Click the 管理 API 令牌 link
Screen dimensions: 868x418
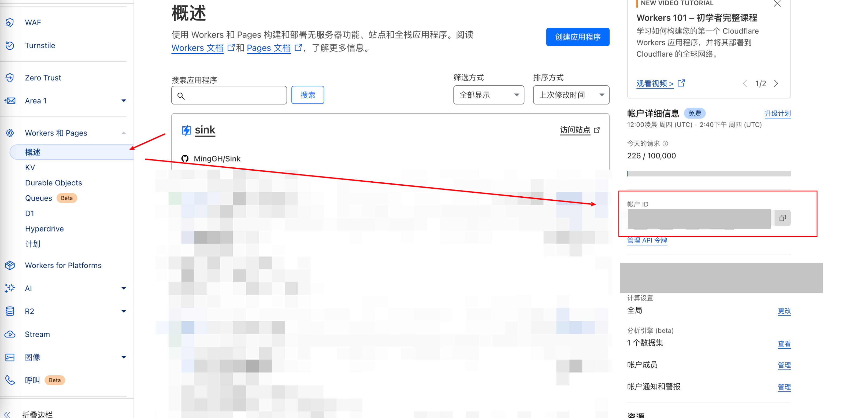647,240
